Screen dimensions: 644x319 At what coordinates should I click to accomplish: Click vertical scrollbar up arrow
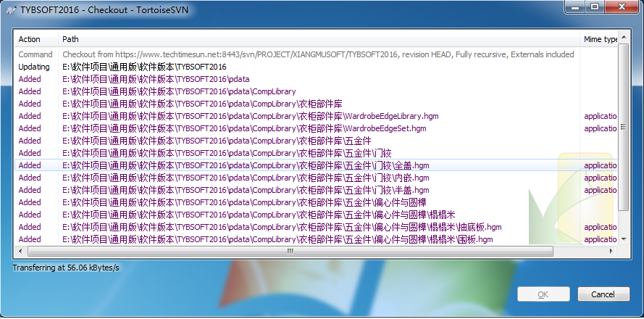tap(624, 38)
